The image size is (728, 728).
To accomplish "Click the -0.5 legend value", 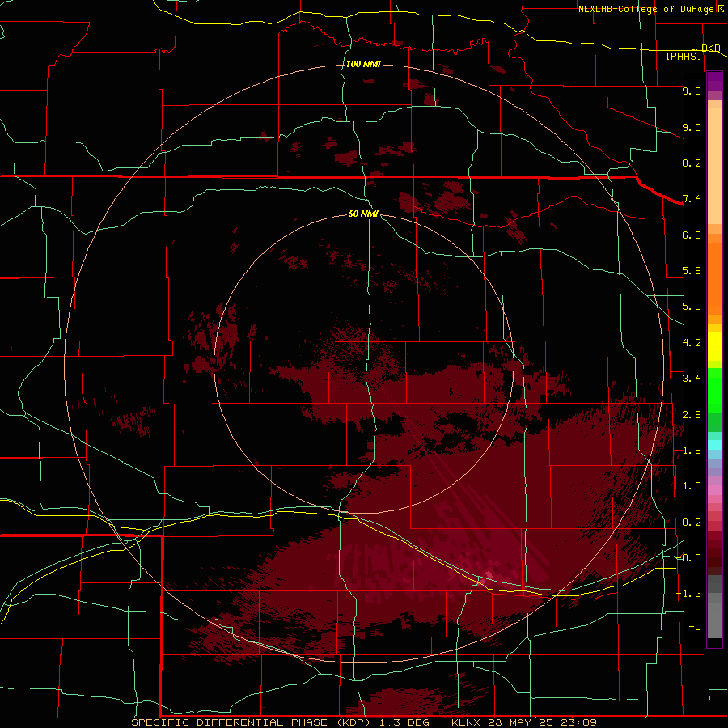I will click(688, 558).
